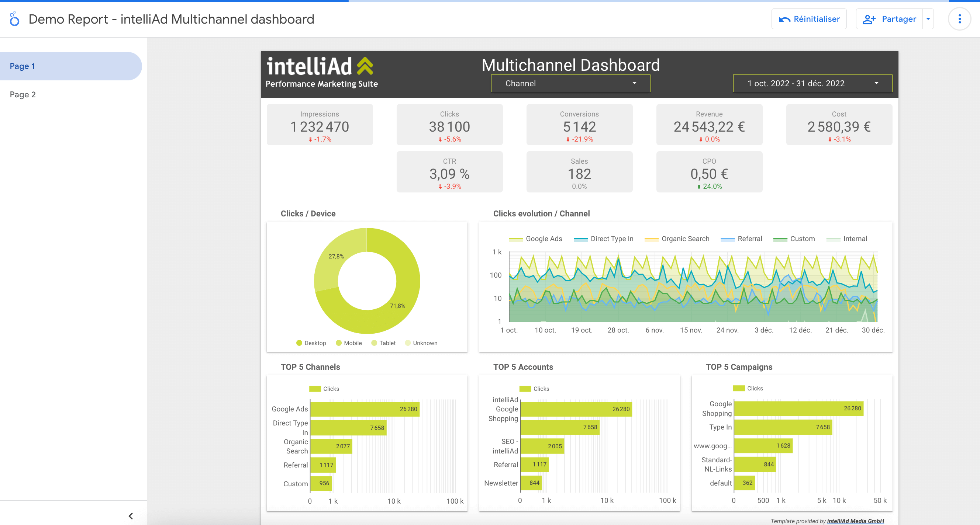This screenshot has height=525, width=980.
Task: Click the intelliAd Google Shopping account bar
Action: point(576,409)
